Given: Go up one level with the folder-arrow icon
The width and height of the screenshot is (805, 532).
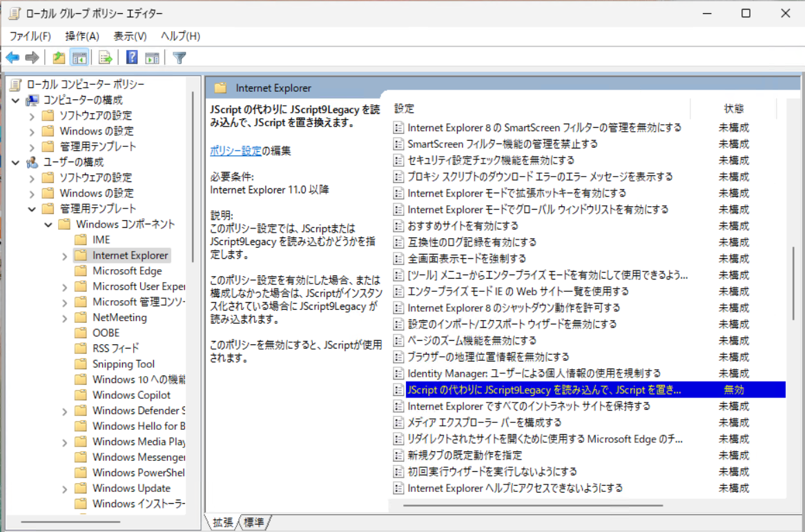Looking at the screenshot, I should 59,57.
